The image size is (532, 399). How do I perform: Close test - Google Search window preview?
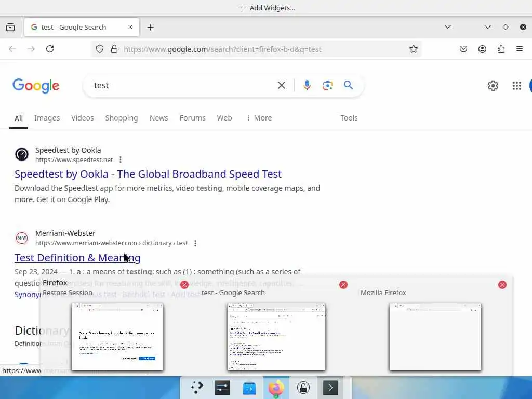(343, 285)
